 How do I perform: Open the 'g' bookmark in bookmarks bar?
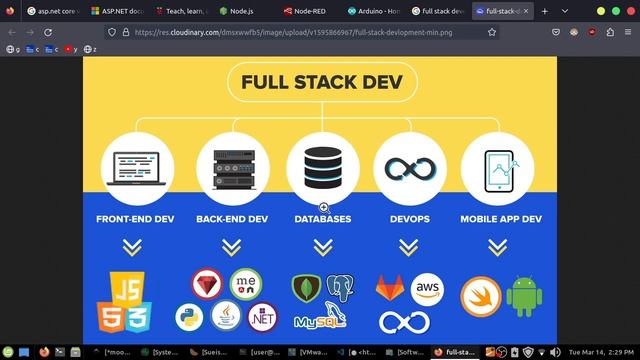[x=13, y=49]
